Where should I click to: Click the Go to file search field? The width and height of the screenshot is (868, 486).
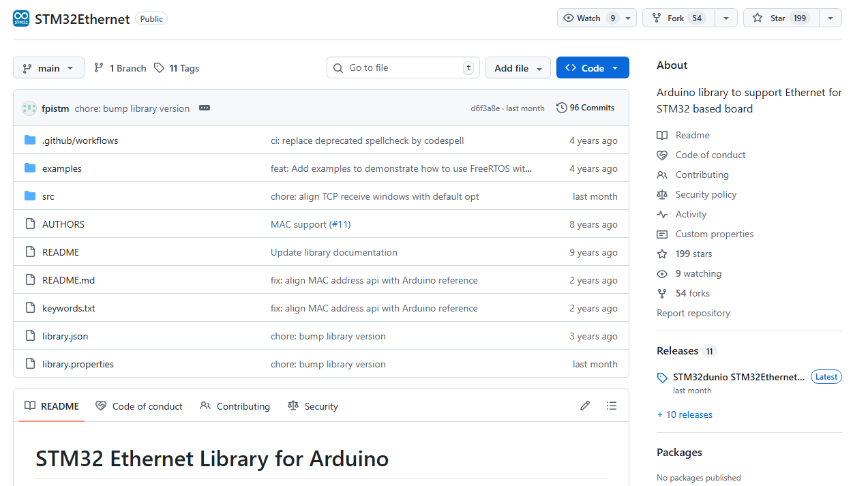coord(402,68)
